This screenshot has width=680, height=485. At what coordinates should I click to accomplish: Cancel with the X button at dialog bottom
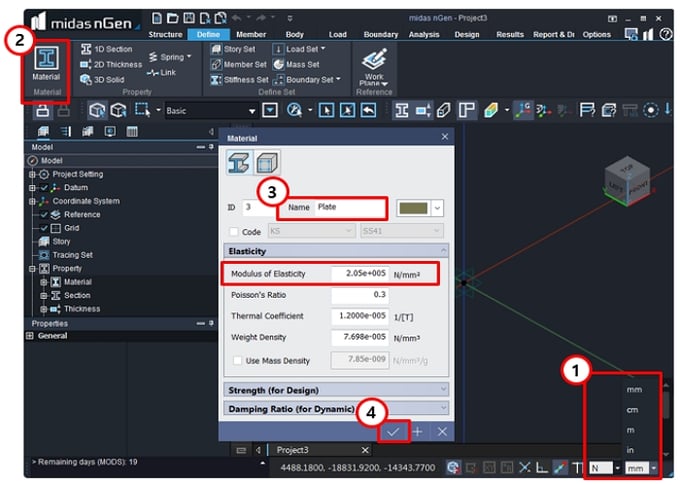tap(442, 432)
